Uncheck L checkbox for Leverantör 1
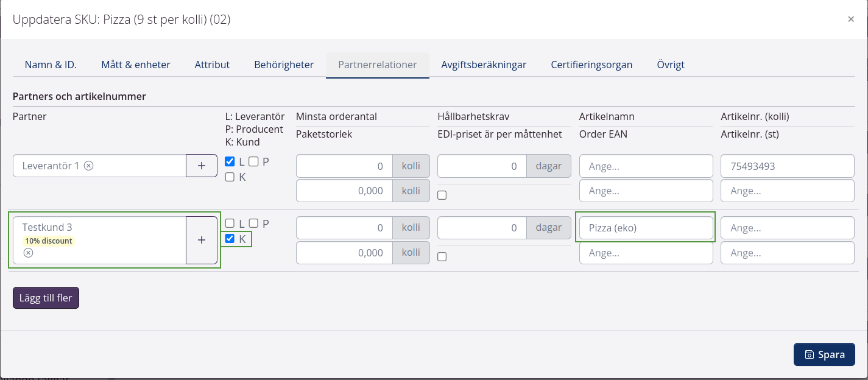The width and height of the screenshot is (868, 380). pyautogui.click(x=230, y=161)
